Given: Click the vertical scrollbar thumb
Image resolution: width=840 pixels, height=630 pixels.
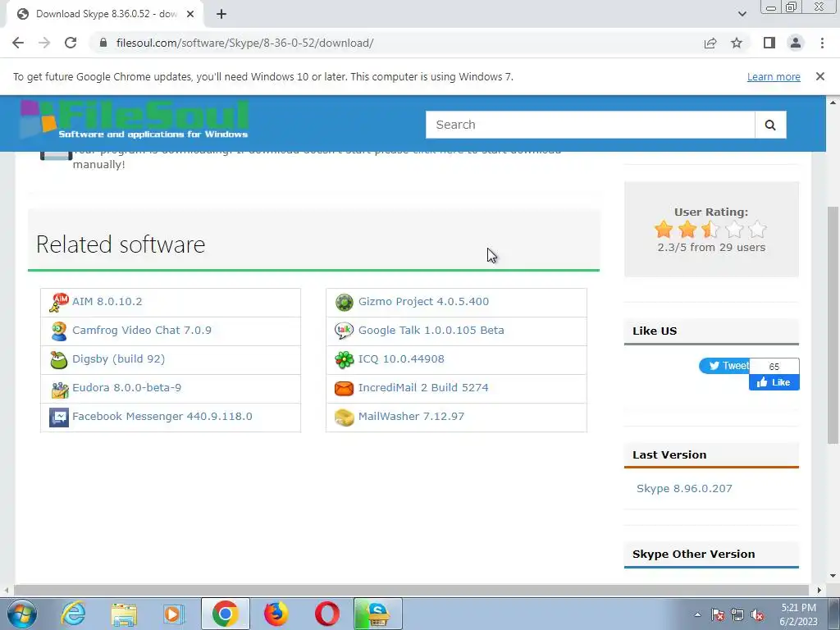Looking at the screenshot, I should (833, 325).
